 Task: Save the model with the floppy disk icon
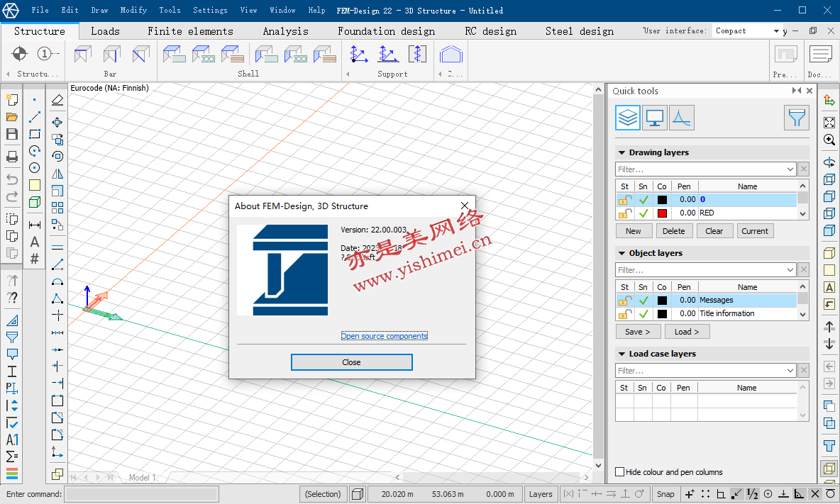[12, 134]
